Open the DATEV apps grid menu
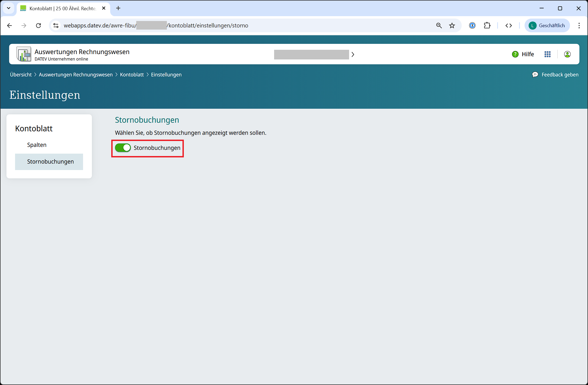 pos(547,54)
